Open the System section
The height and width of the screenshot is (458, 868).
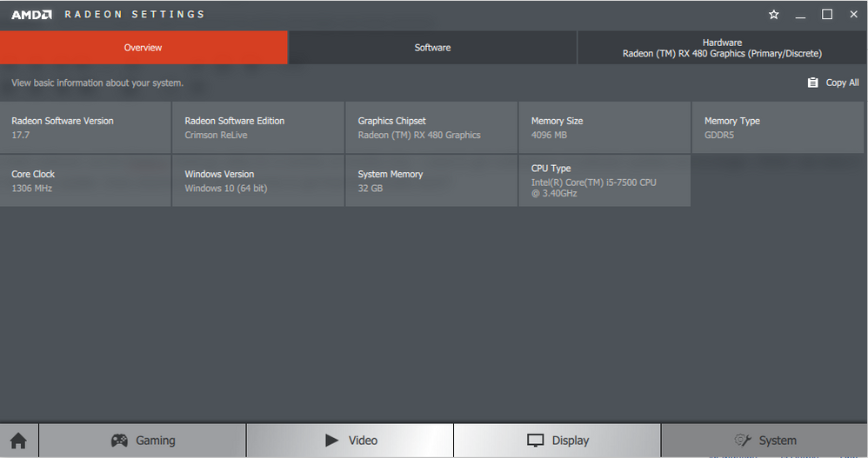click(765, 441)
